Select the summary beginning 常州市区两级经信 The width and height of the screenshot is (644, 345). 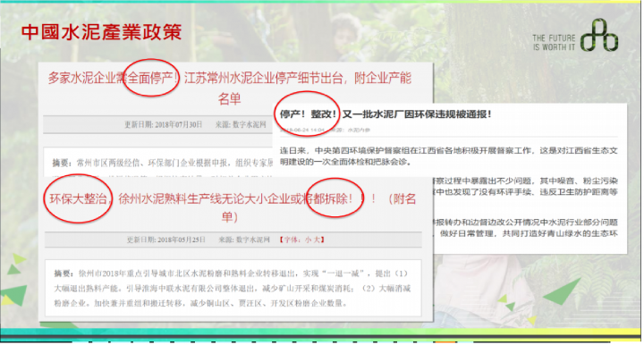coord(163,164)
